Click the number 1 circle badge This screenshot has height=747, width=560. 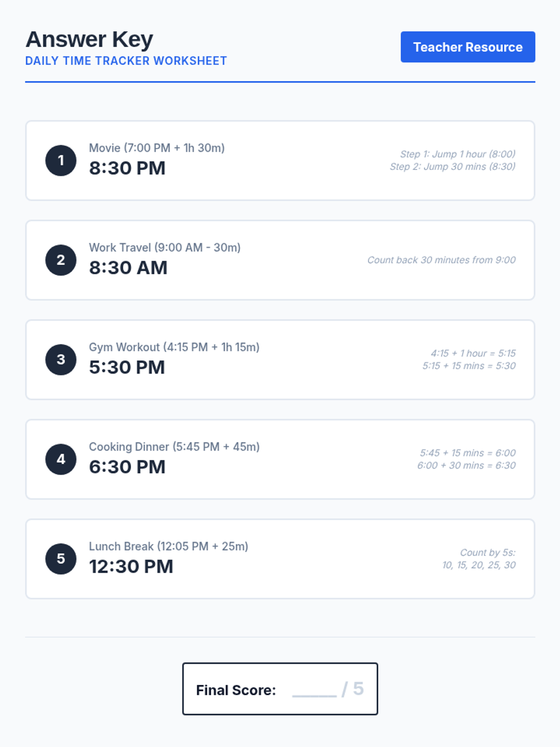[x=61, y=161]
